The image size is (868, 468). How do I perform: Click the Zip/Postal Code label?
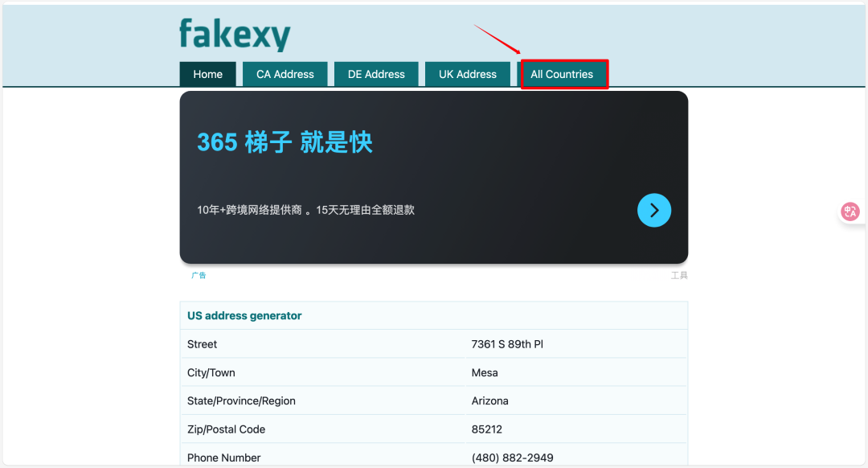click(226, 429)
